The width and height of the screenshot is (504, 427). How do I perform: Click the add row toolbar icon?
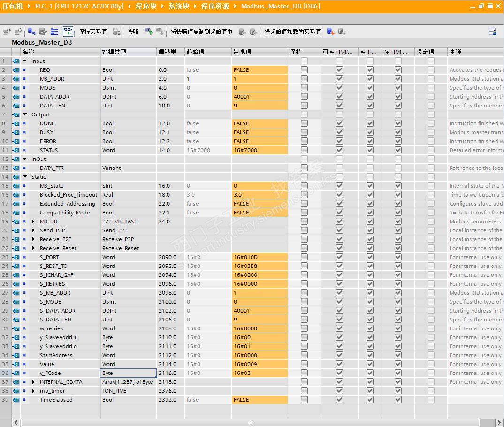pyautogui.click(x=18, y=31)
